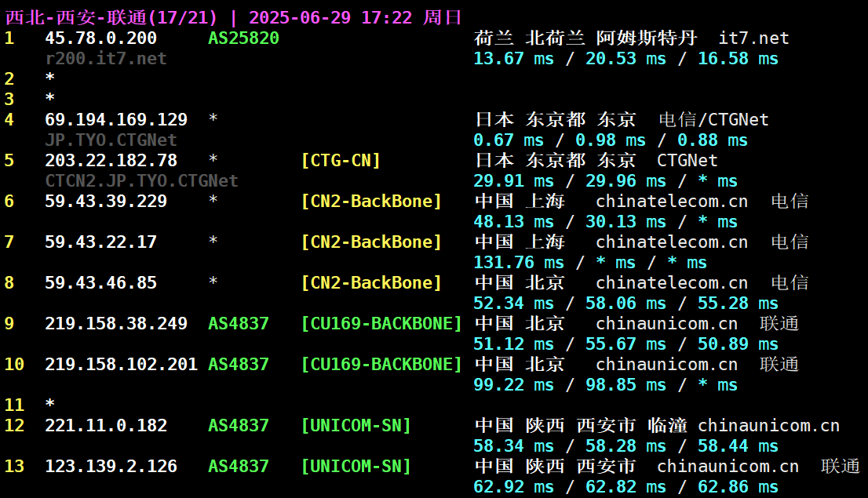This screenshot has height=498, width=868.
Task: Click the it7.net location label
Action: pyautogui.click(x=753, y=38)
